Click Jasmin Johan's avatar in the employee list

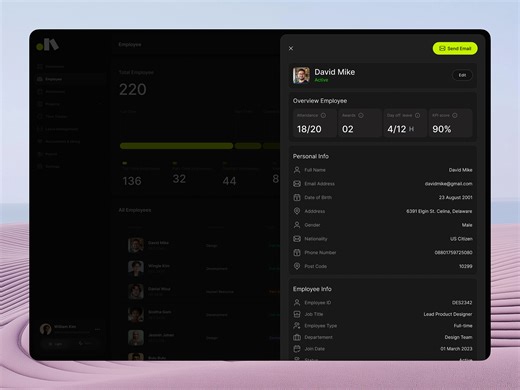click(136, 338)
